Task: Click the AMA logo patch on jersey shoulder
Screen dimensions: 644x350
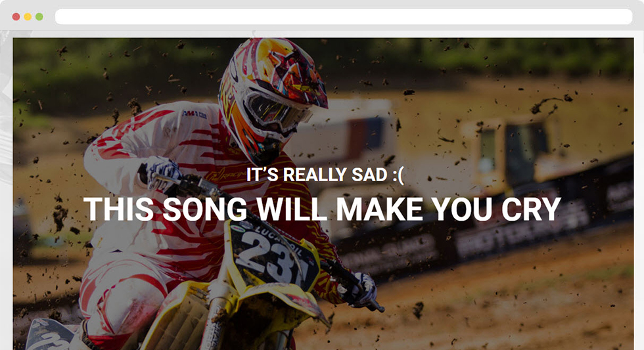Action: click(x=194, y=114)
